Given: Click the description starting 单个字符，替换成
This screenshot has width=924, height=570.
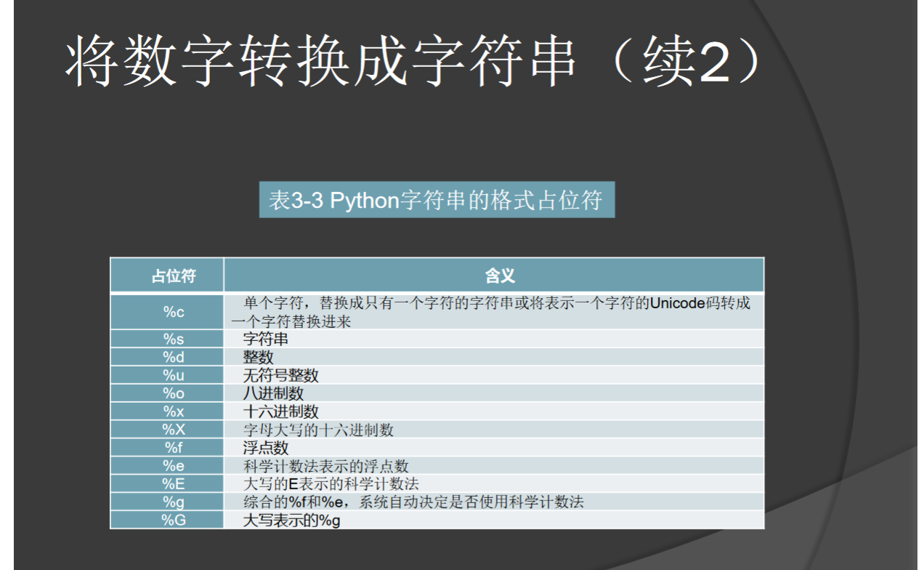Looking at the screenshot, I should 494,312.
